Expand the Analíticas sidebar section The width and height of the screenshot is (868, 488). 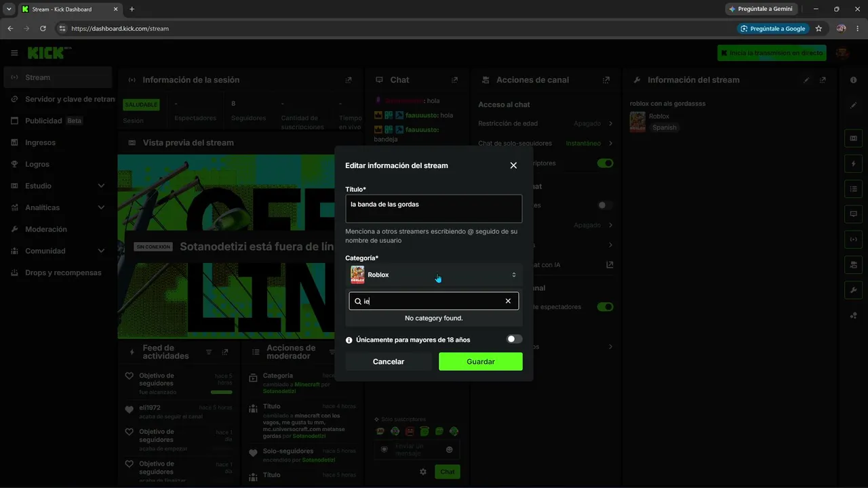click(x=58, y=207)
